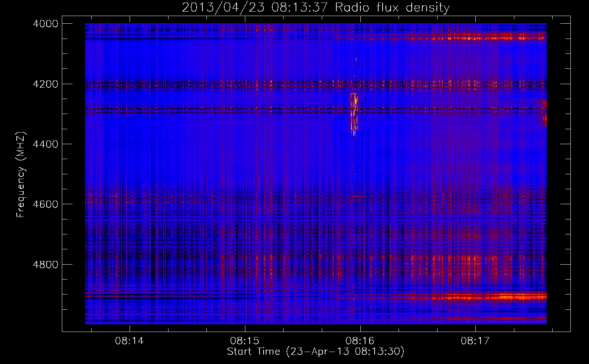589x364 pixels.
Task: Click the 08:14 time axis label
Action: coord(130,341)
